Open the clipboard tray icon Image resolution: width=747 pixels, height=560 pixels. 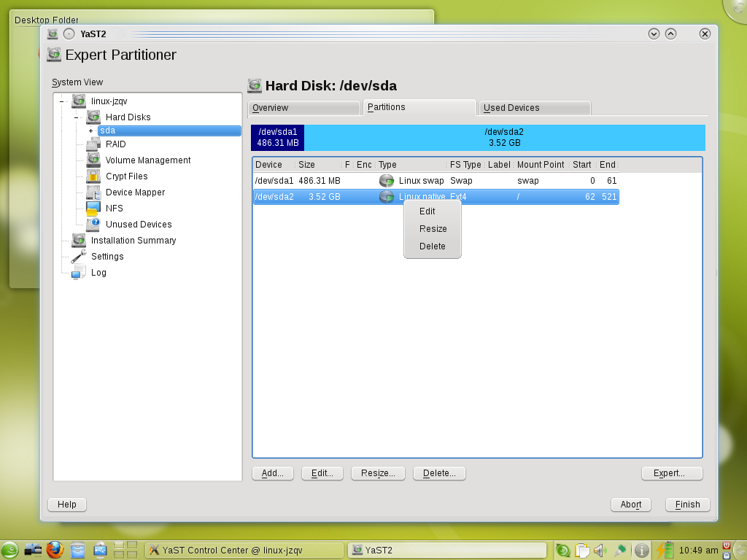click(x=581, y=551)
